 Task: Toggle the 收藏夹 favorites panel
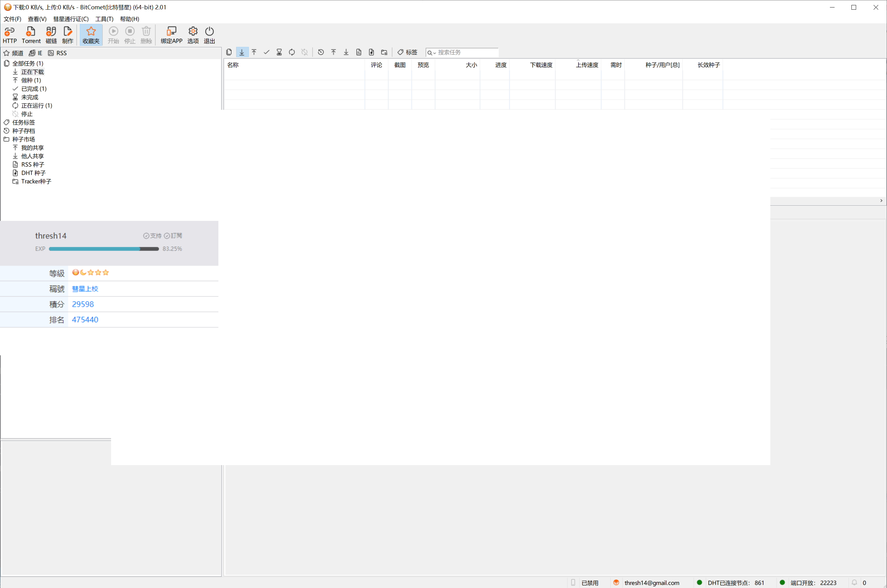(x=91, y=35)
